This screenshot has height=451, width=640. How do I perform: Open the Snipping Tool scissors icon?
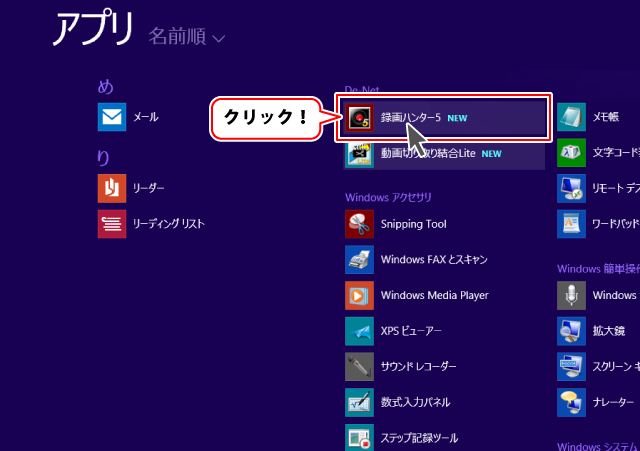pos(359,224)
